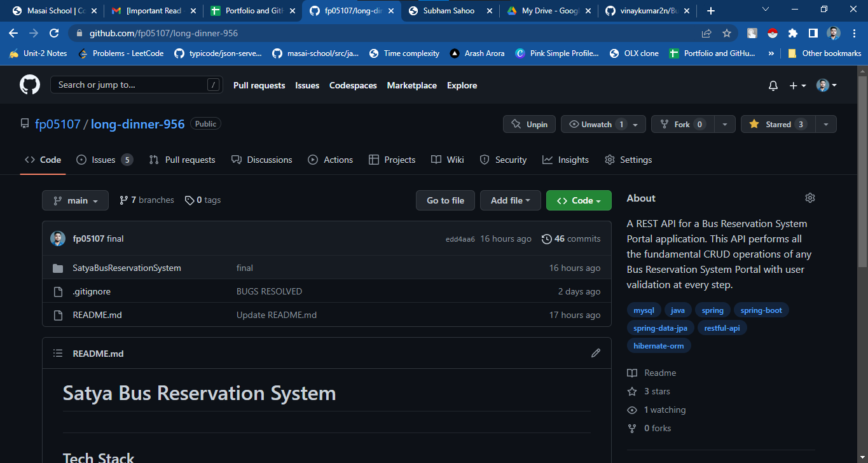Open commit author avatar fp05107

pyautogui.click(x=58, y=238)
